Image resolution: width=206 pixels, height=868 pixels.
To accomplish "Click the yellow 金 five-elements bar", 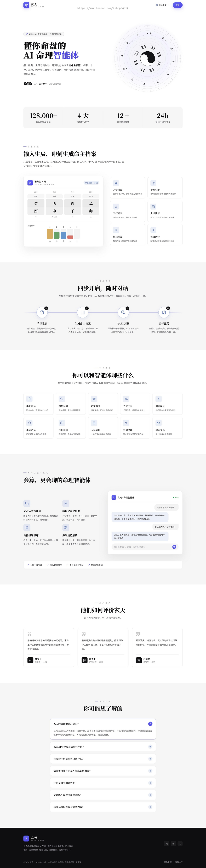I will (50, 234).
